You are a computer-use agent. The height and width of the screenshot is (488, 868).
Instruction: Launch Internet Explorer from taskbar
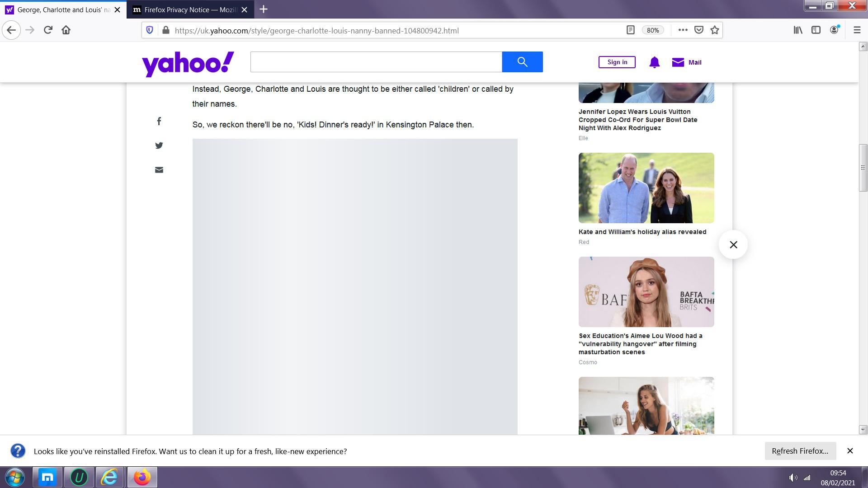point(109,477)
